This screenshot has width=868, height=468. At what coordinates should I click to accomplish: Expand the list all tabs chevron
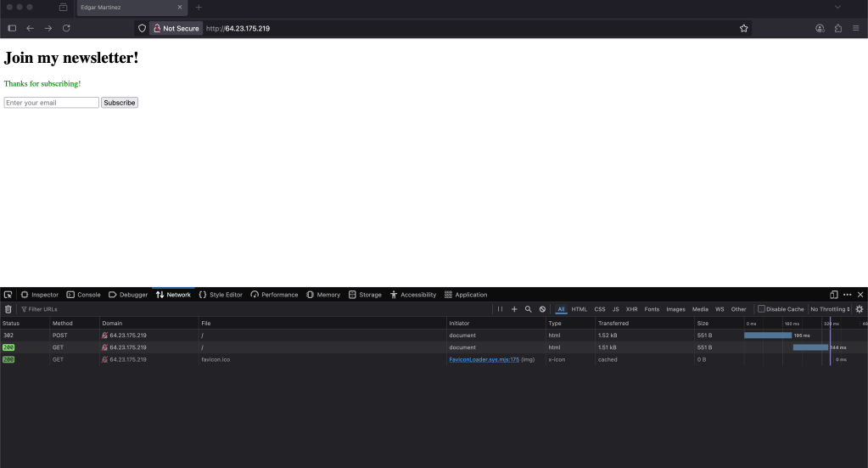838,8
